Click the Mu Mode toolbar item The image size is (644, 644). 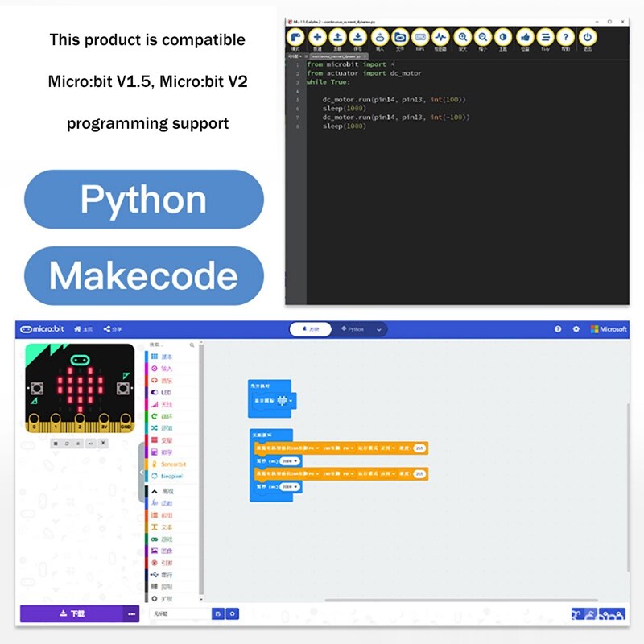(298, 38)
